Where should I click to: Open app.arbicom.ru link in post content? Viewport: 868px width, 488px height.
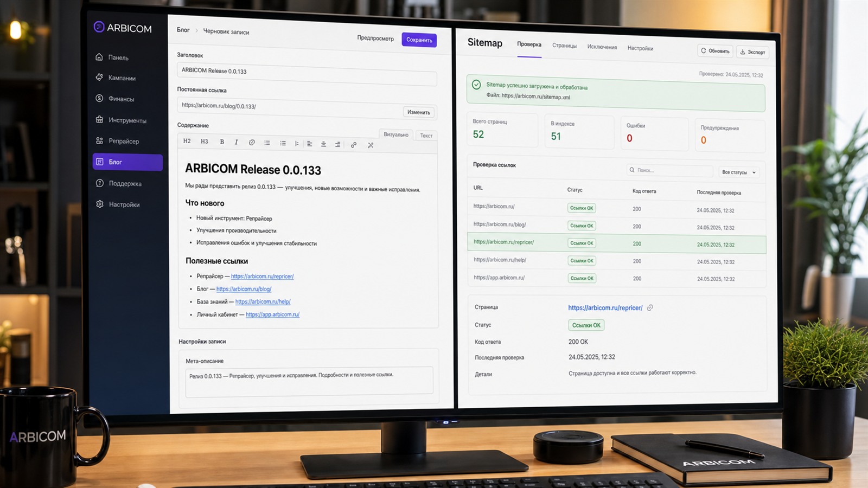pyautogui.click(x=272, y=314)
